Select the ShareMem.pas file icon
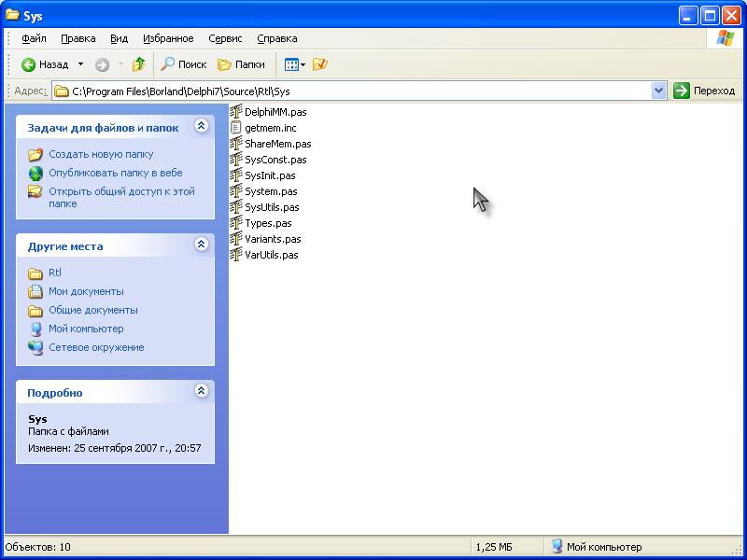The image size is (747, 560). pyautogui.click(x=236, y=144)
